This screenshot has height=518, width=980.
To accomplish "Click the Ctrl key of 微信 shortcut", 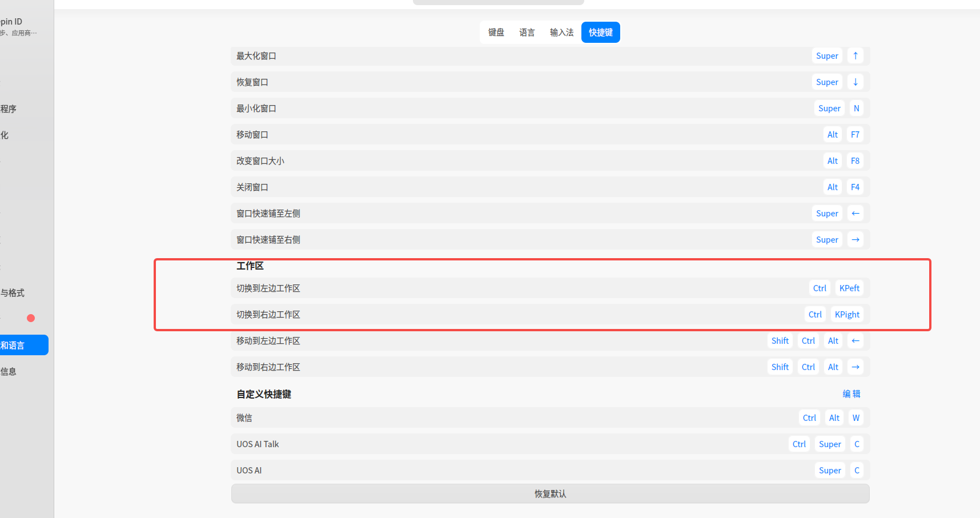I will [809, 418].
